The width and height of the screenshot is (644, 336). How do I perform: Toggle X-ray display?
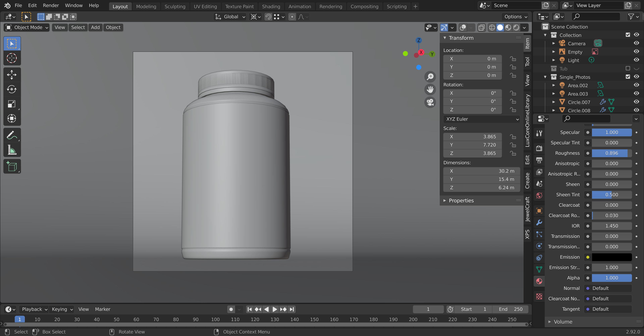click(x=481, y=27)
